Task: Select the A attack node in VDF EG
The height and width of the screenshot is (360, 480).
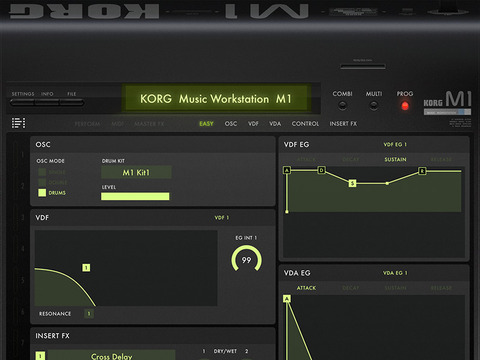Action: 287,170
